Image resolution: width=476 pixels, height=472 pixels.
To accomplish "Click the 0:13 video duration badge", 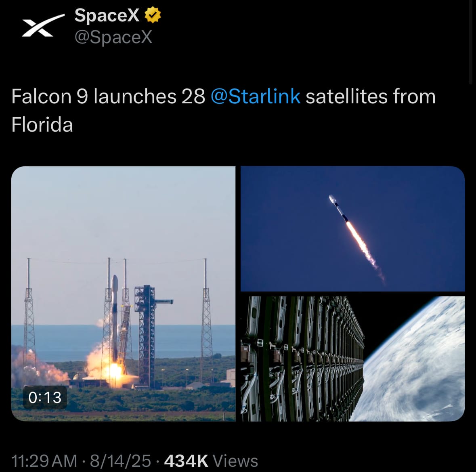I will point(45,397).
